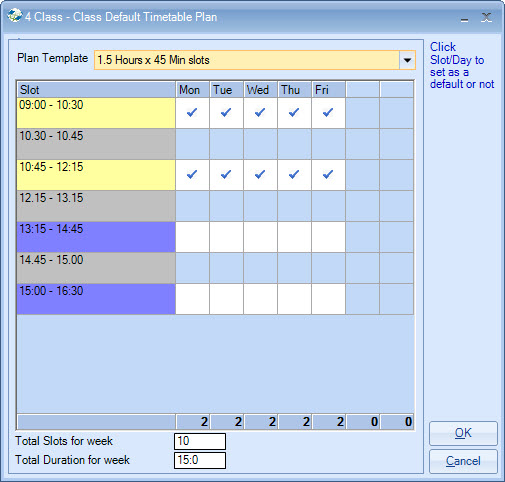
Task: Uncheck Wednesday 09:00 - 10:30 slot
Action: click(260, 113)
